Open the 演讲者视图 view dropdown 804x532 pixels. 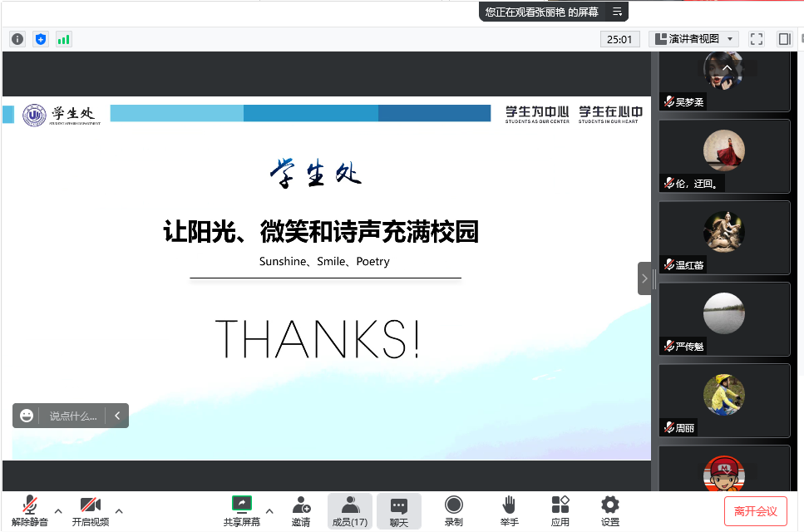(x=694, y=39)
